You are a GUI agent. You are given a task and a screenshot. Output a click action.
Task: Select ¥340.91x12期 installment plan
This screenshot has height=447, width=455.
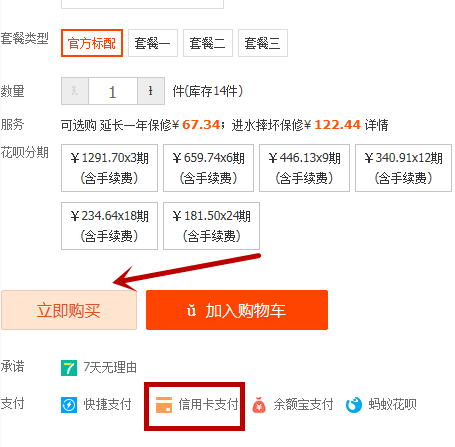coord(403,168)
